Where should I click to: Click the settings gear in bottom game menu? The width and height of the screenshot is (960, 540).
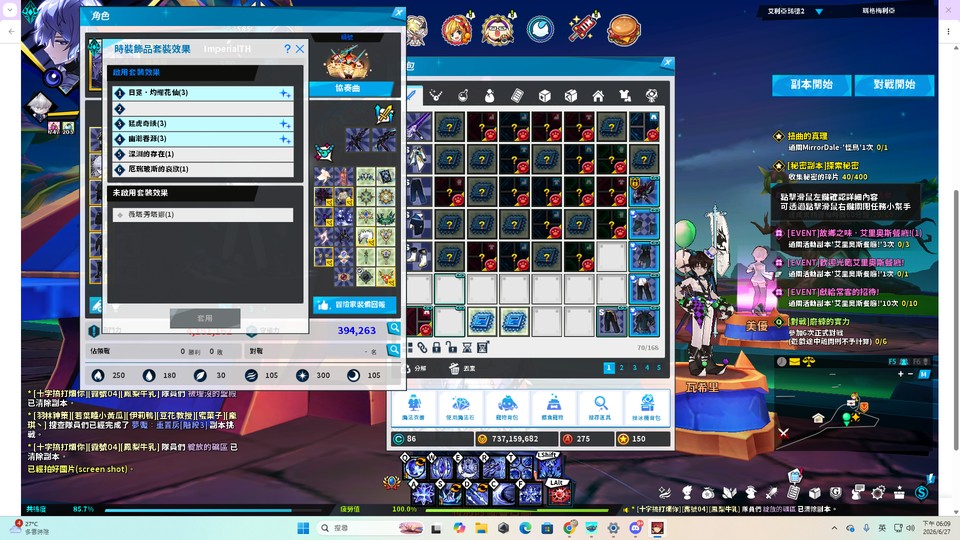pos(878,492)
